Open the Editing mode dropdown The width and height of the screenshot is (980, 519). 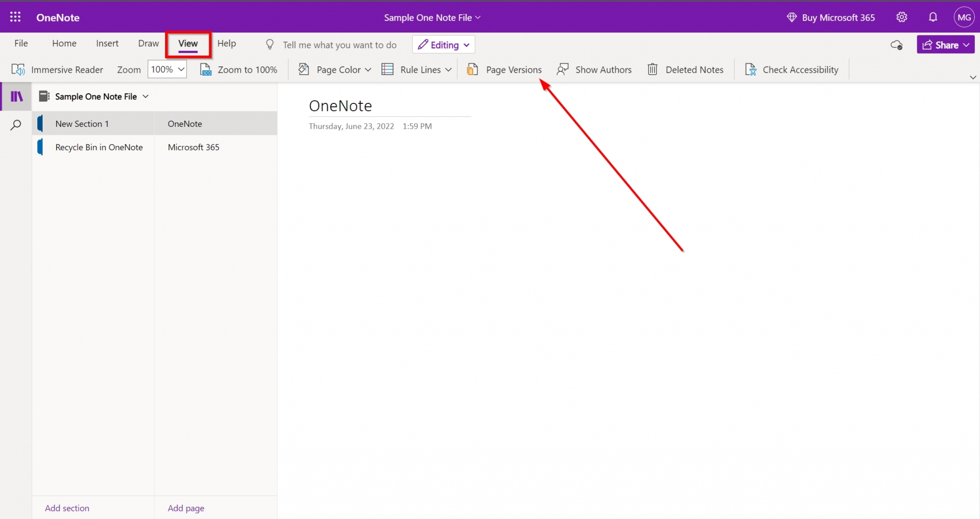point(442,44)
